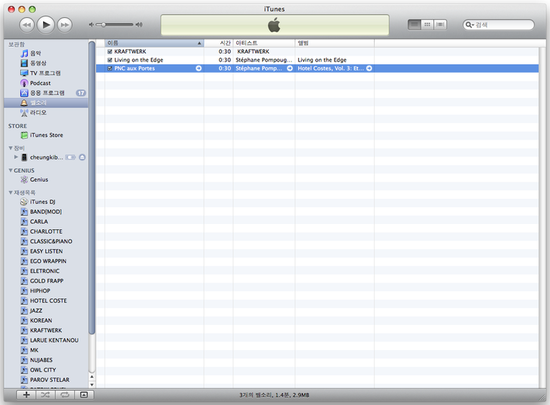Screen dimensions: 550x405
Task: Skip to next track
Action: coord(65,25)
